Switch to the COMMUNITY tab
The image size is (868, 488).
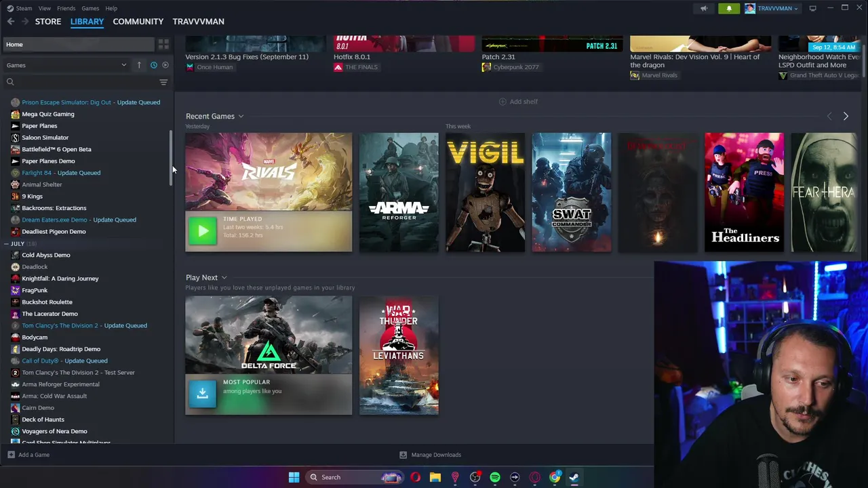pos(138,22)
